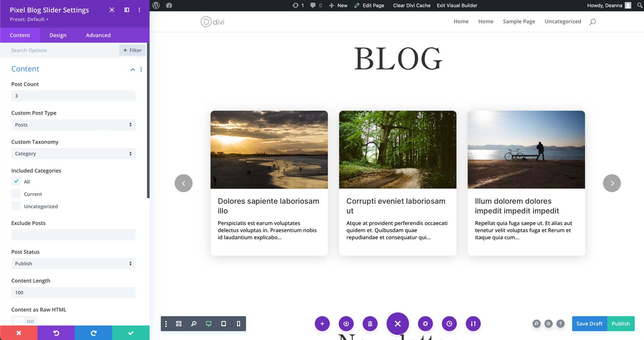Open the Post Status dropdown

73,263
